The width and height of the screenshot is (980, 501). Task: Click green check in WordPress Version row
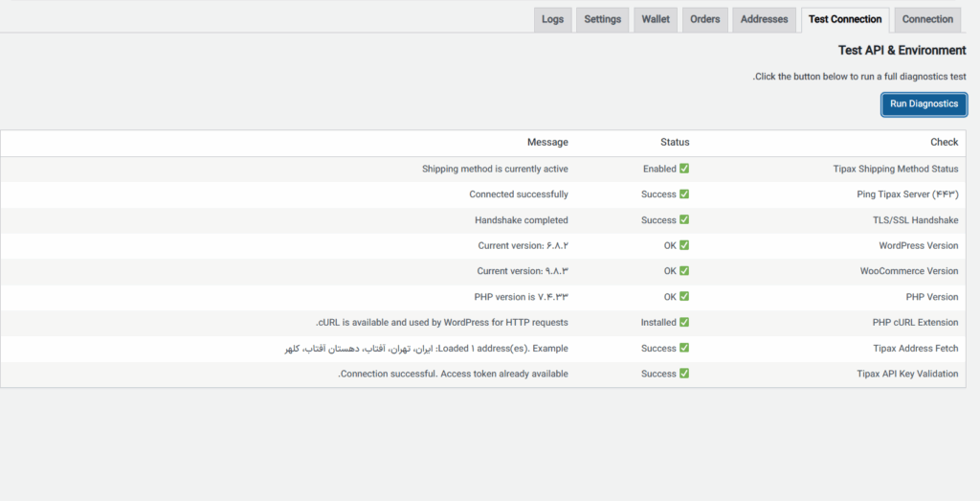click(x=684, y=245)
